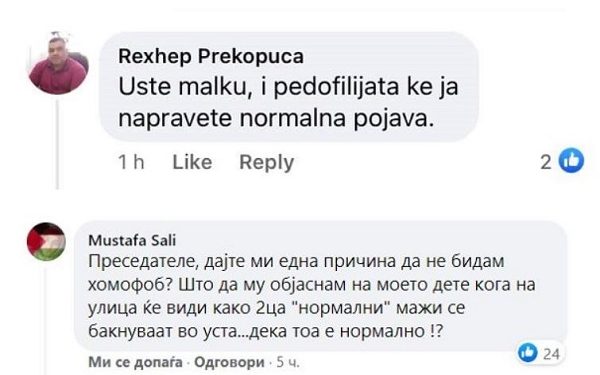View who reacted via the count 2

[x=546, y=162]
